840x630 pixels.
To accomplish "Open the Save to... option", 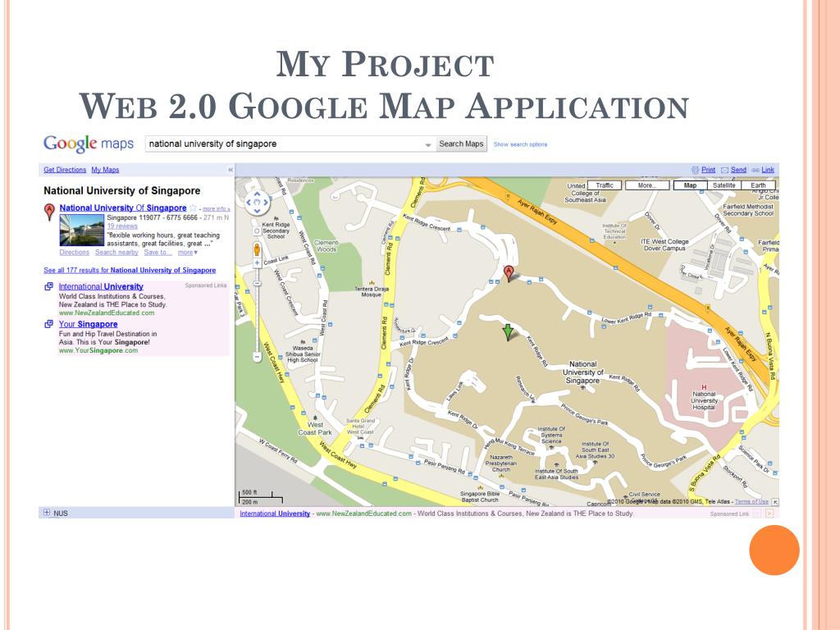I will click(x=158, y=253).
